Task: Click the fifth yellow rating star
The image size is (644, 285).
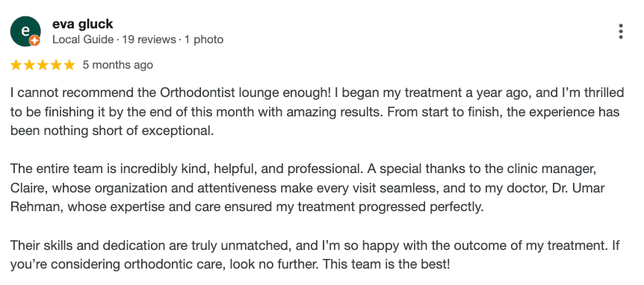Action: click(x=69, y=65)
